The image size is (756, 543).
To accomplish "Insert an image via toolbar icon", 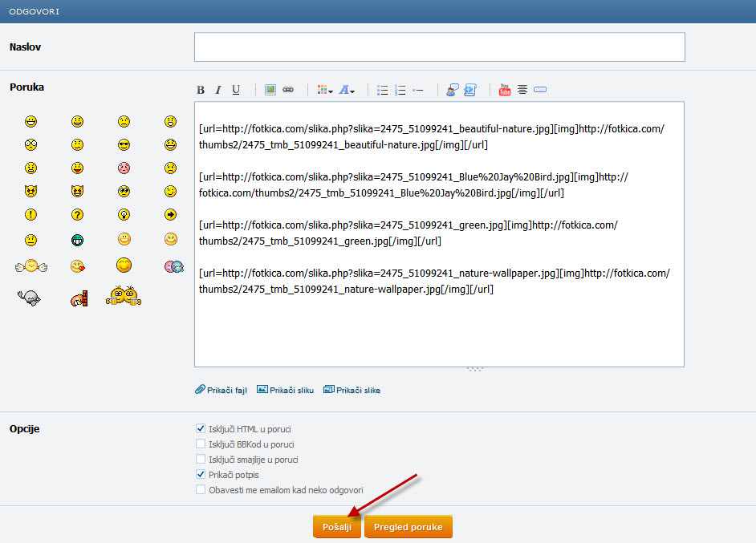I will (270, 90).
